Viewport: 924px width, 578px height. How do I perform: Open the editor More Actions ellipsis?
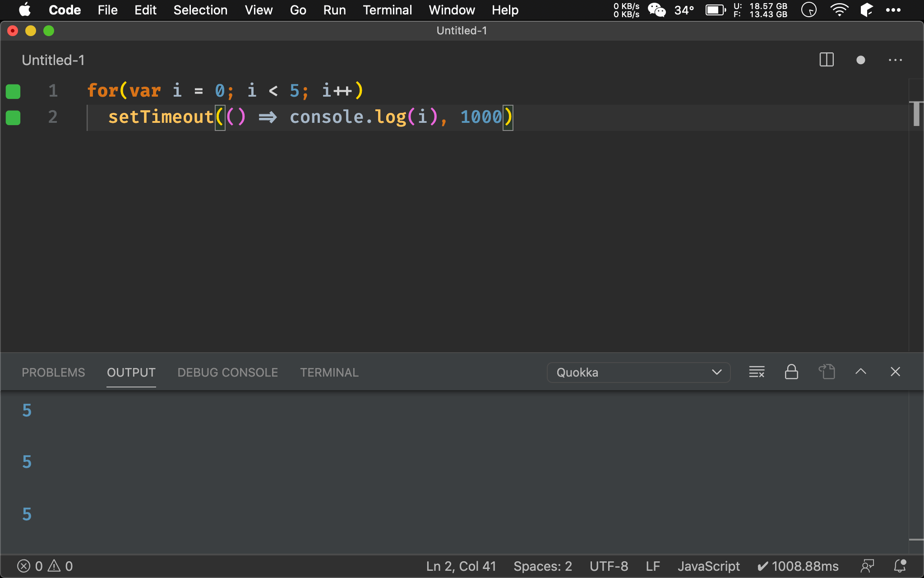coord(895,60)
